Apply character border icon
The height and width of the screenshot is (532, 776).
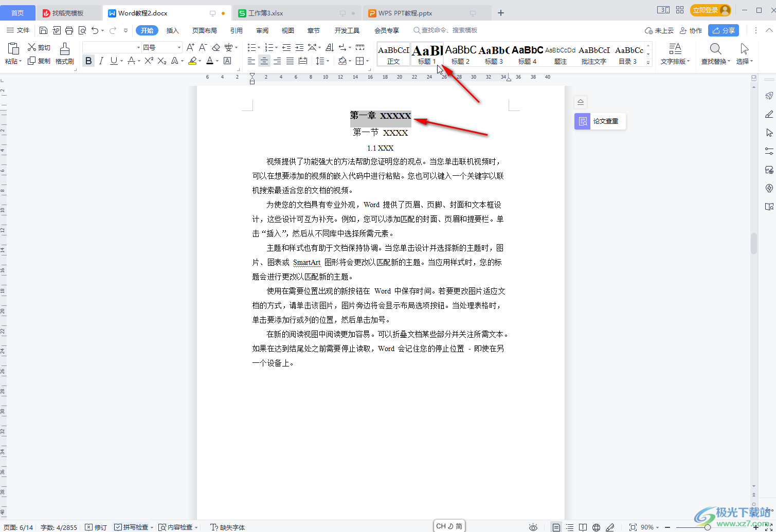(227, 61)
